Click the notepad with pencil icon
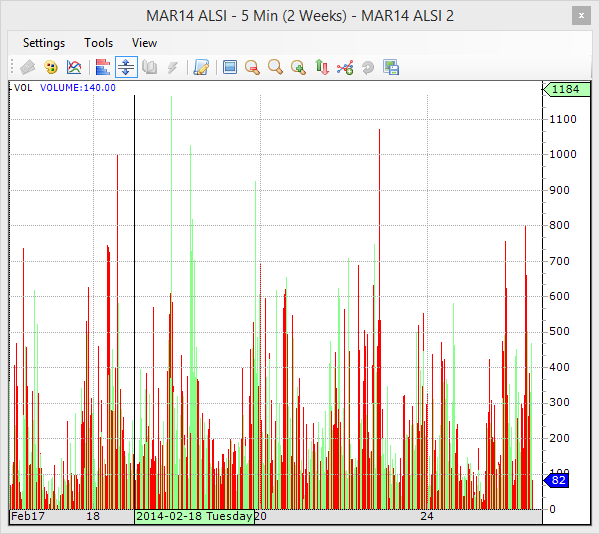The width and height of the screenshot is (600, 534). tap(201, 68)
